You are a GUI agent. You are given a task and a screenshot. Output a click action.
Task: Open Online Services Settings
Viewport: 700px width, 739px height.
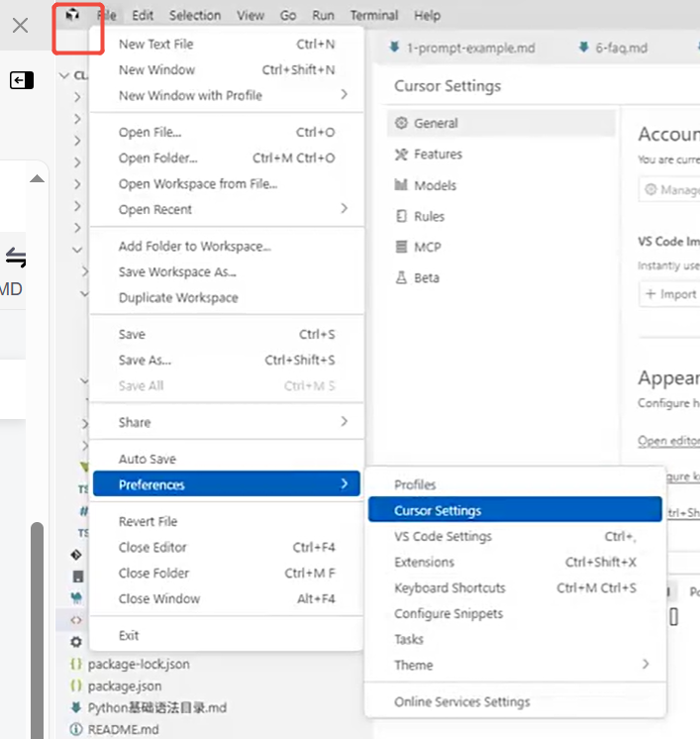coord(515,701)
